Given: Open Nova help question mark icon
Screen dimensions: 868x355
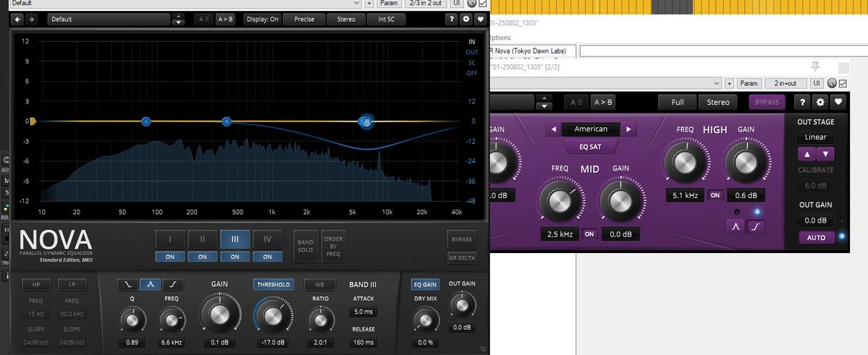Looking at the screenshot, I should 452,20.
